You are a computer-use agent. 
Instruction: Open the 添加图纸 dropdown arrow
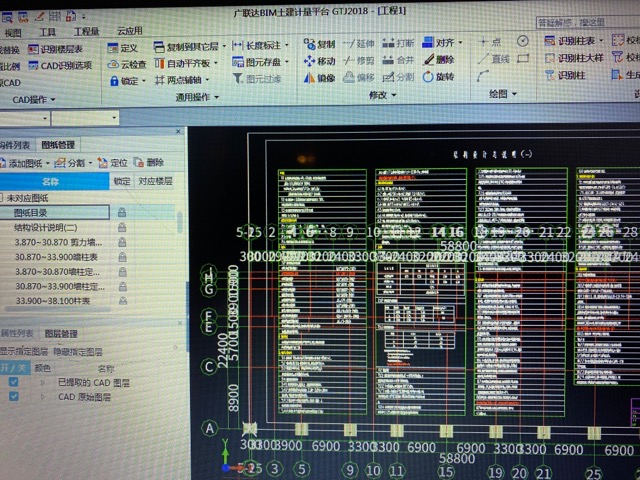tap(48, 163)
